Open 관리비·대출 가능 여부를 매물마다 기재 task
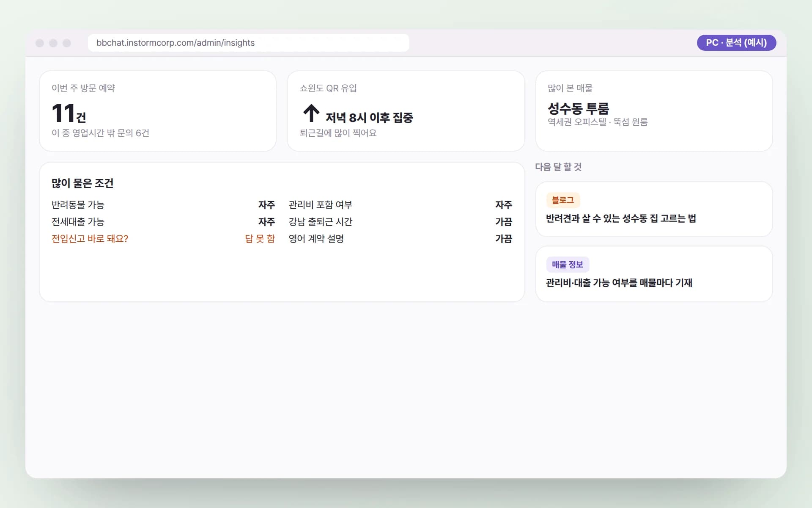812x508 pixels. [619, 283]
